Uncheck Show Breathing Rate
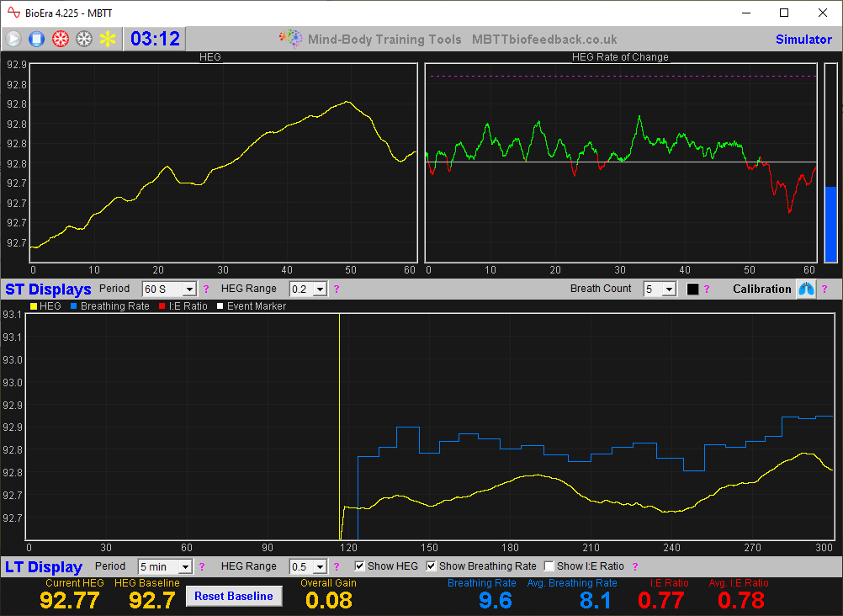843x616 pixels. pos(432,566)
